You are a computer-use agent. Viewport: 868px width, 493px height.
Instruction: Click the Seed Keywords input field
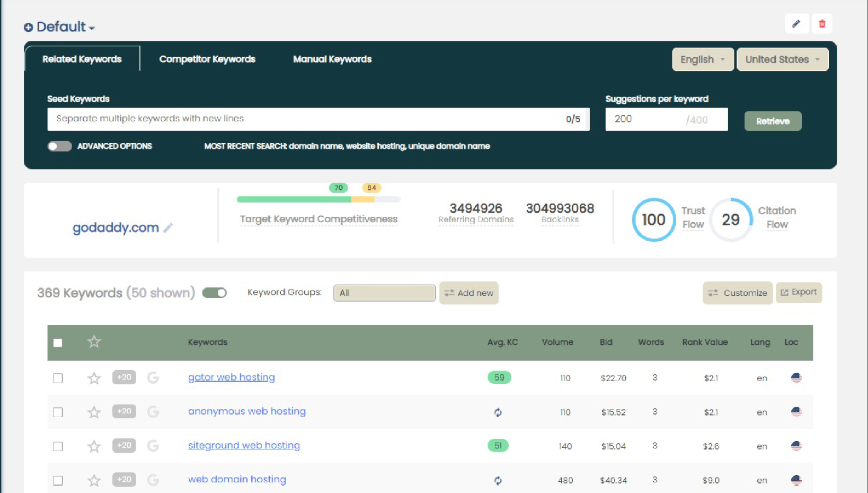(x=318, y=119)
